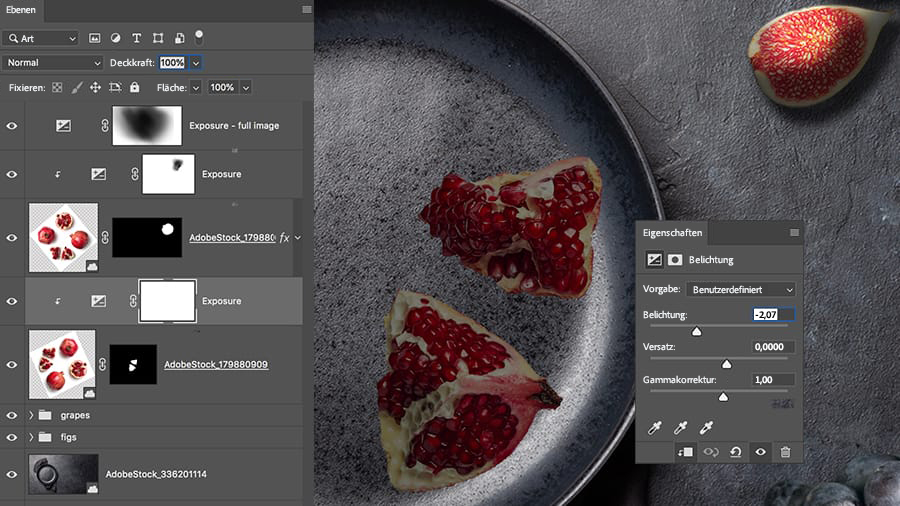Lock position move icon
This screenshot has height=506, width=900.
pos(95,88)
